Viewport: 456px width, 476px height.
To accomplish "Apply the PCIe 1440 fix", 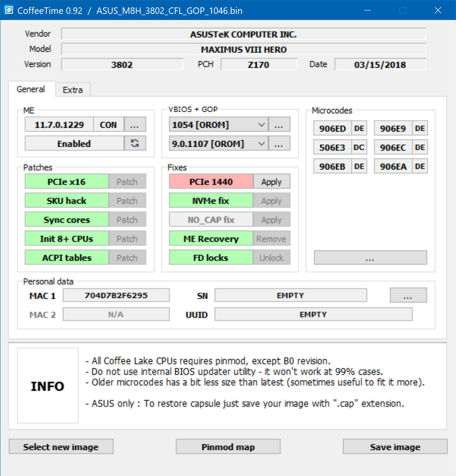I will [x=272, y=182].
